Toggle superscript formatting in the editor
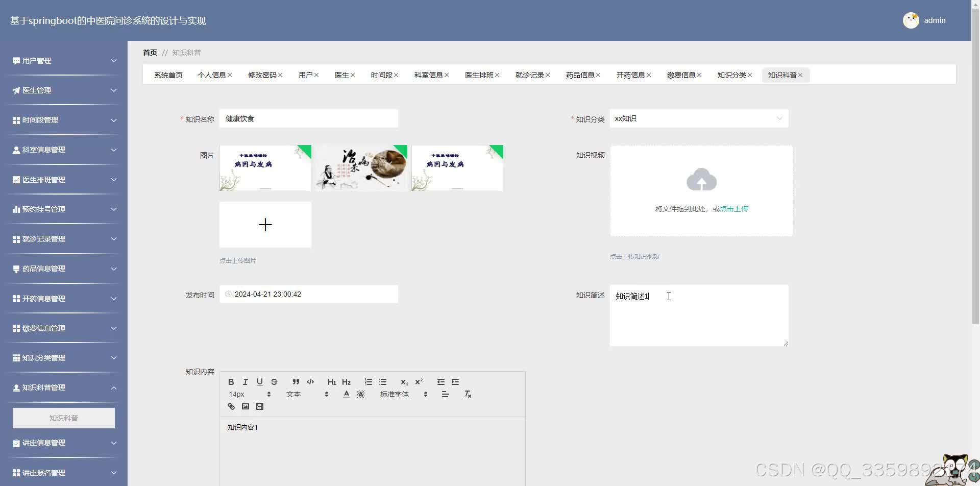The height and width of the screenshot is (486, 980). (x=419, y=381)
